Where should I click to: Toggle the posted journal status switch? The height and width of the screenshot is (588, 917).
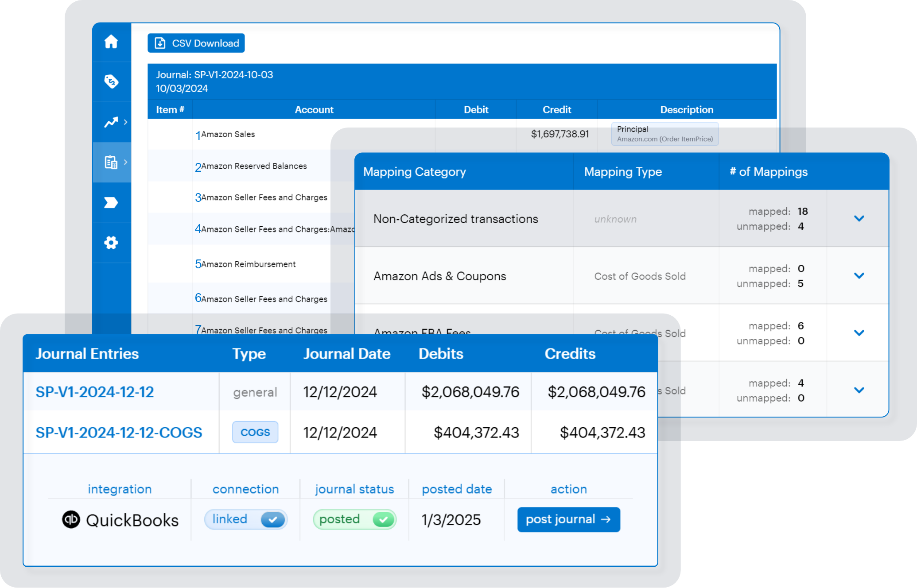(355, 519)
